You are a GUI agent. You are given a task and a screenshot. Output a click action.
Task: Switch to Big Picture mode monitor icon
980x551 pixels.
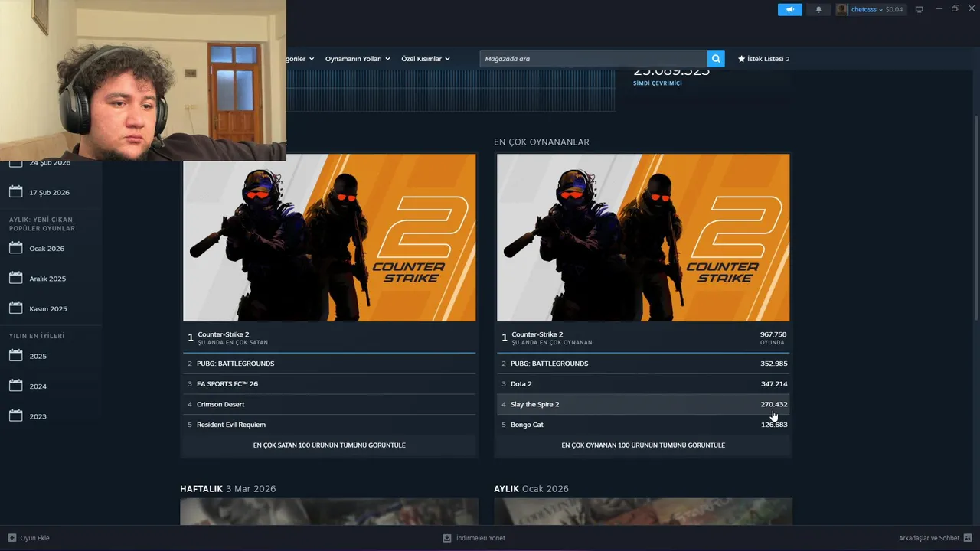[920, 9]
